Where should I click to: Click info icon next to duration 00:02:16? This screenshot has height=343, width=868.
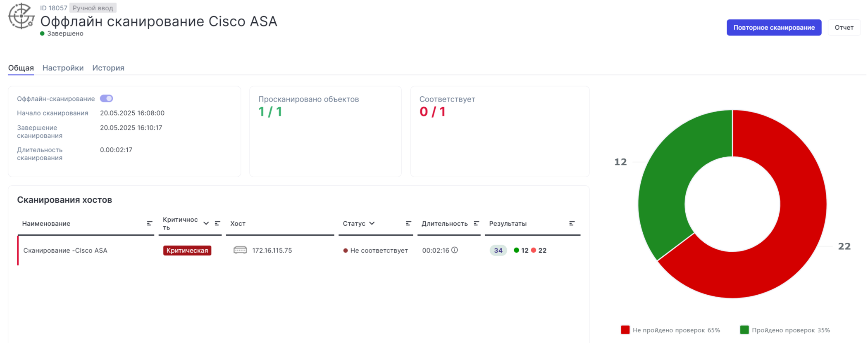pyautogui.click(x=455, y=250)
